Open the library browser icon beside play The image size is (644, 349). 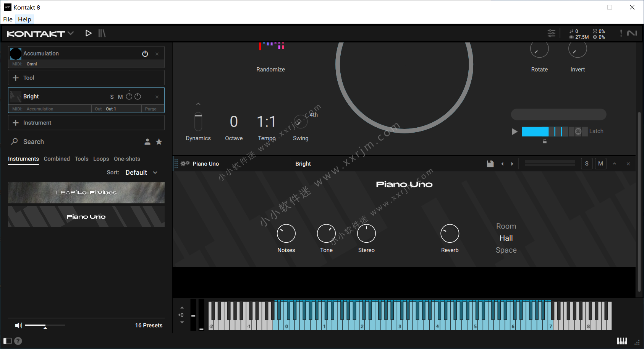tap(102, 33)
